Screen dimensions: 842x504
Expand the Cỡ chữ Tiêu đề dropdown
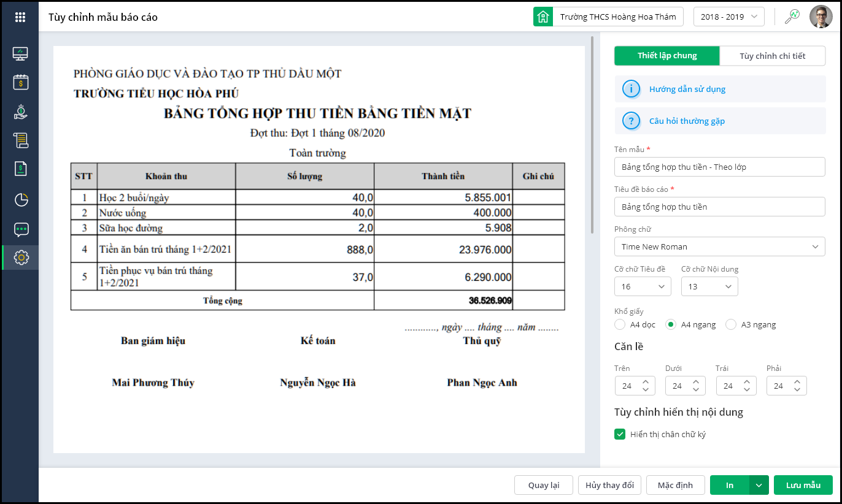point(643,286)
